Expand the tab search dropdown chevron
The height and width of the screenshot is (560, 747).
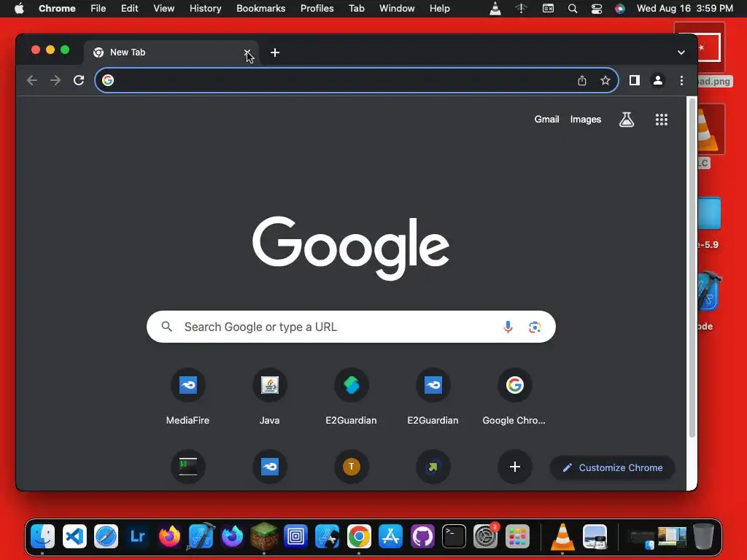click(681, 52)
